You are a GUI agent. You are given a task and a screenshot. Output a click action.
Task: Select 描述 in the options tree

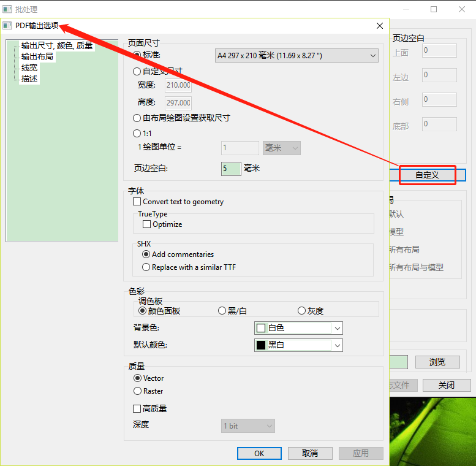tap(29, 78)
